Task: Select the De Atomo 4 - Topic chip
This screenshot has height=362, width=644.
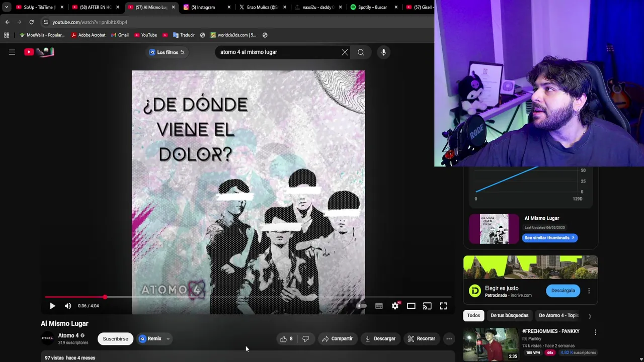Action: click(x=558, y=316)
